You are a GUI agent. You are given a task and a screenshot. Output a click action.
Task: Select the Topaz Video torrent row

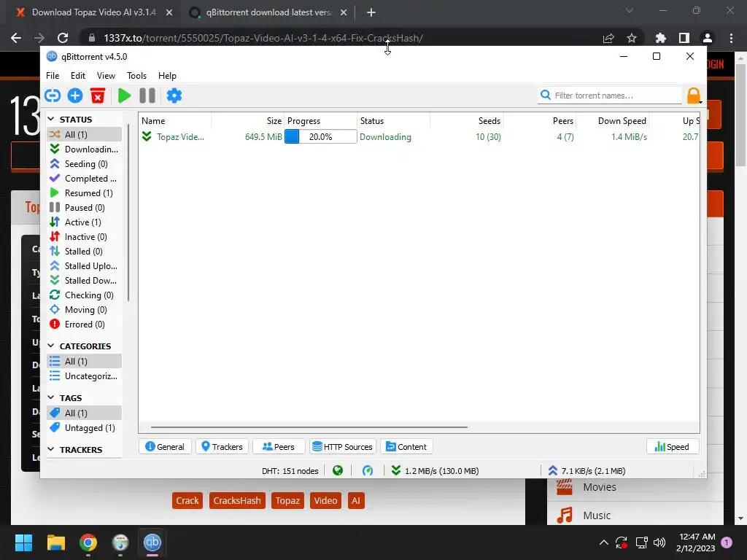pos(419,136)
